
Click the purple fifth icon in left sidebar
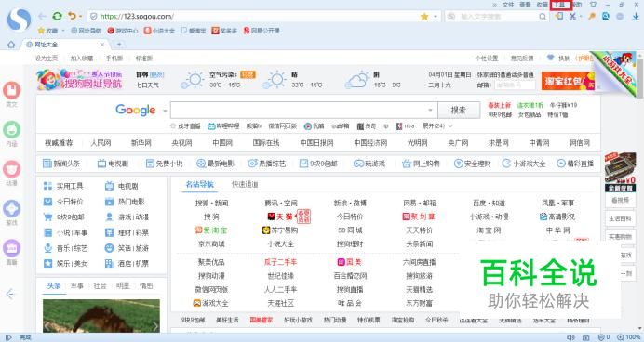pyautogui.click(x=12, y=248)
